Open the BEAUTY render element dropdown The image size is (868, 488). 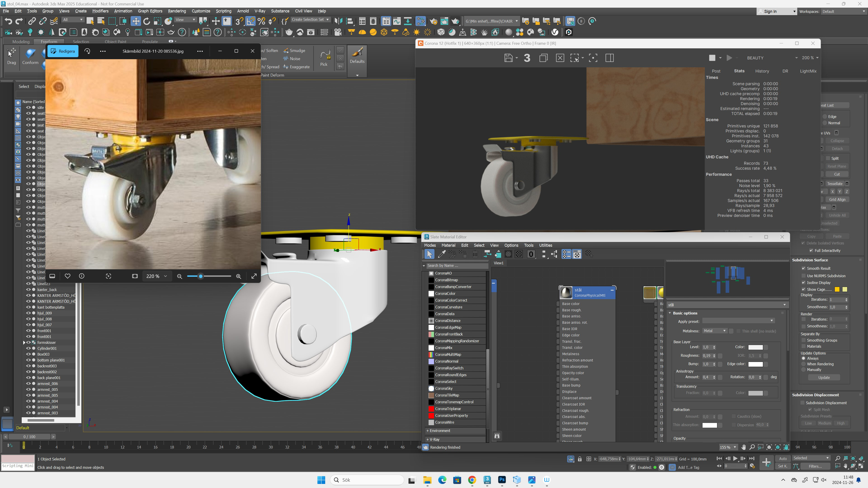coord(772,58)
